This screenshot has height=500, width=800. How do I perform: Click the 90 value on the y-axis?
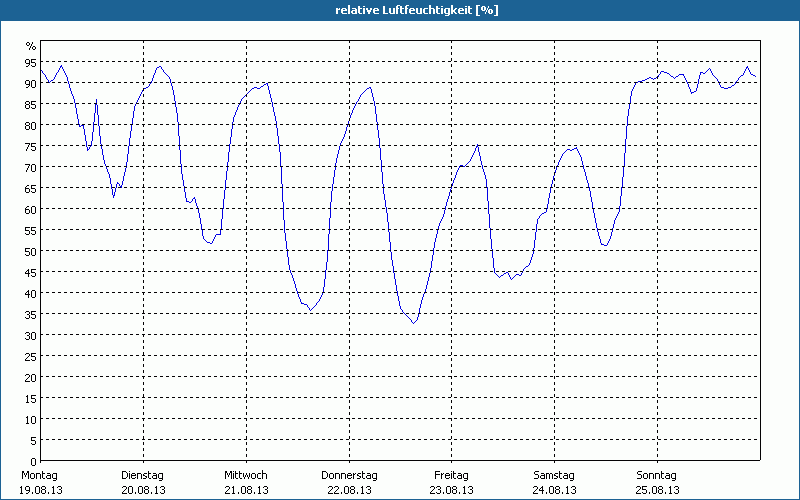coord(31,83)
